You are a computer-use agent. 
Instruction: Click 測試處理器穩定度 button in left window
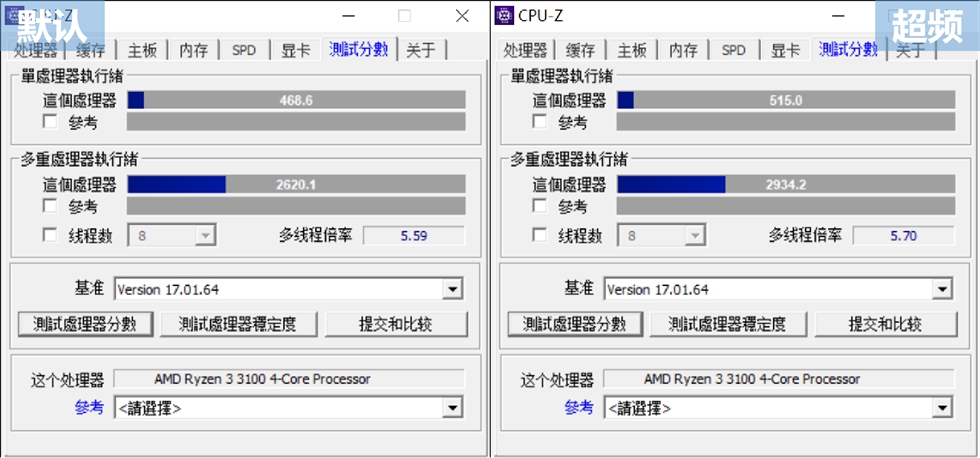pos(239,324)
